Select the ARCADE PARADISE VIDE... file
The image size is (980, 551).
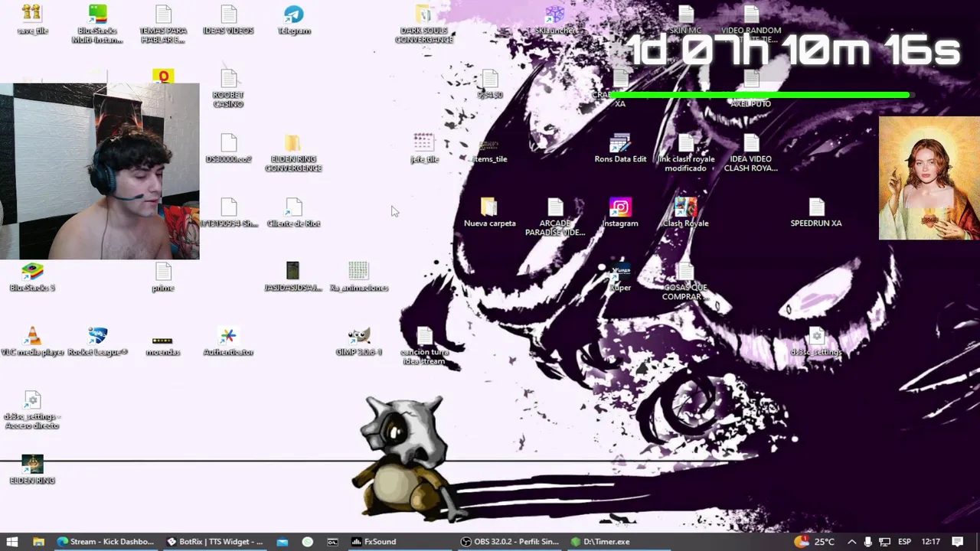tap(555, 217)
